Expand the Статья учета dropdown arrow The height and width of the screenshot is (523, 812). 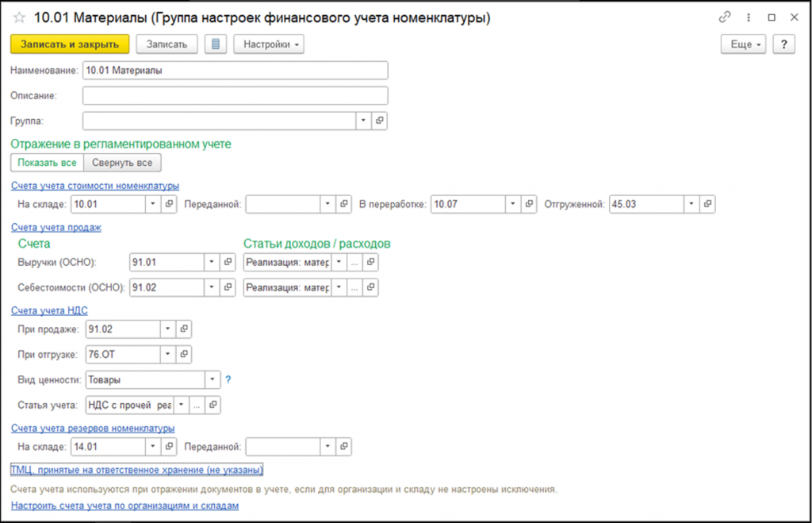point(182,405)
